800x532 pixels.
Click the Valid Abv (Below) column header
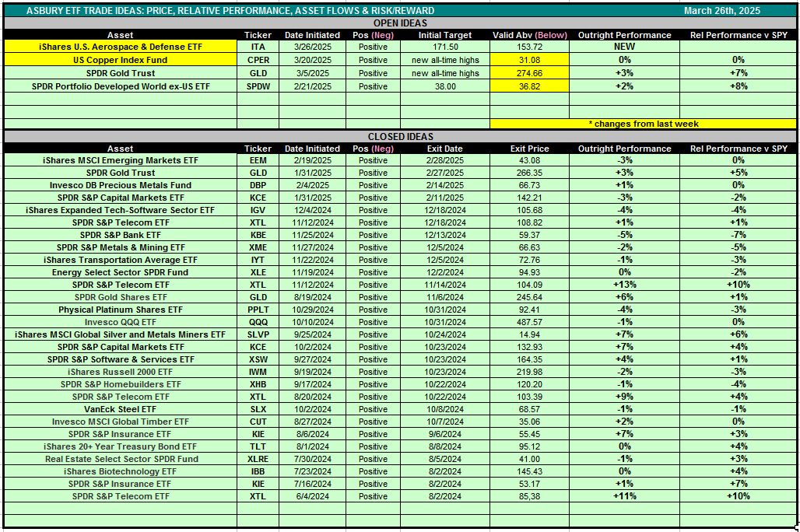tap(529, 35)
